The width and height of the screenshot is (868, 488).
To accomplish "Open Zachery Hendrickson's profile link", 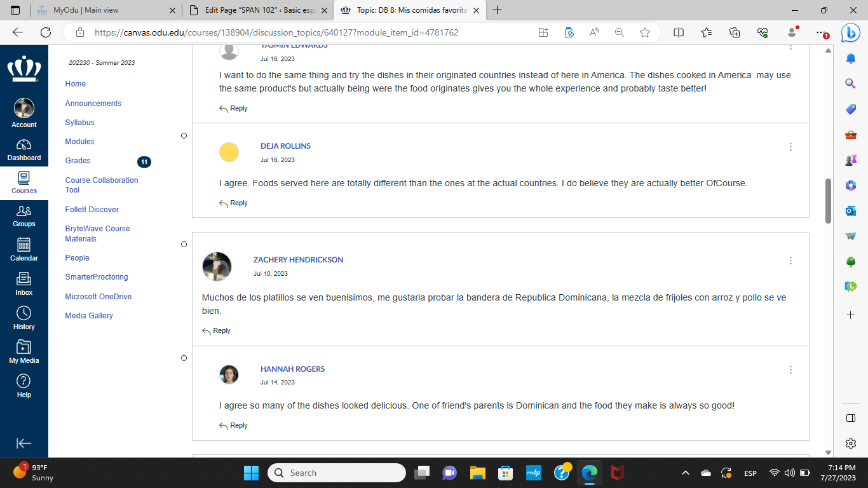I will coord(298,260).
